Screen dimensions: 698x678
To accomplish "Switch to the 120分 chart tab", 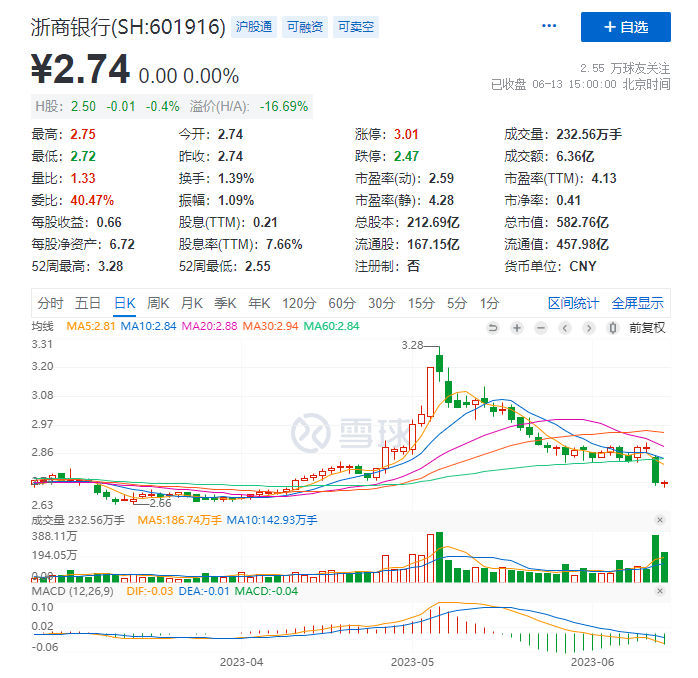I will (x=299, y=304).
